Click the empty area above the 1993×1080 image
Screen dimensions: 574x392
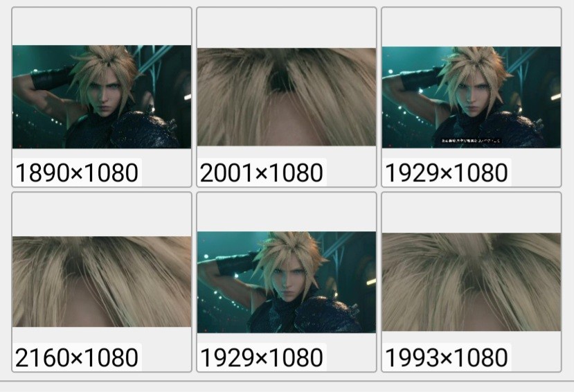coord(471,213)
